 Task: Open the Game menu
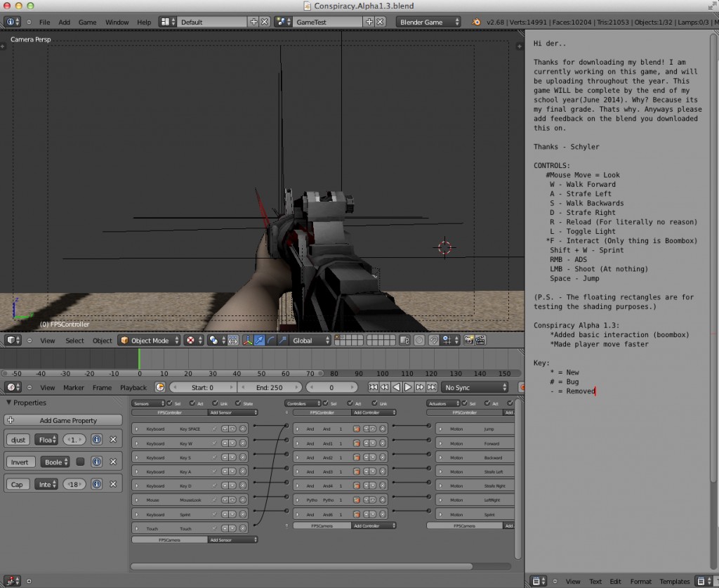pyautogui.click(x=87, y=22)
